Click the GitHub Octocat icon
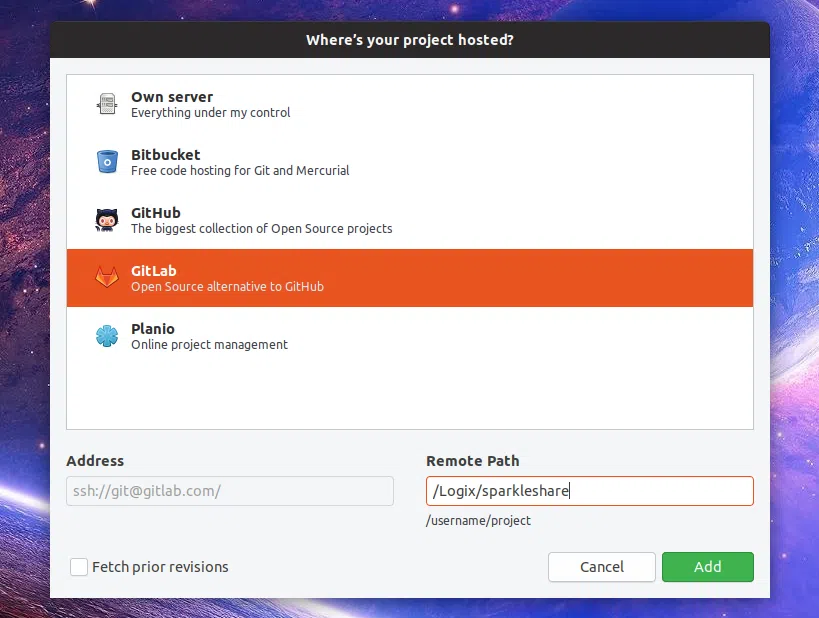 click(107, 219)
